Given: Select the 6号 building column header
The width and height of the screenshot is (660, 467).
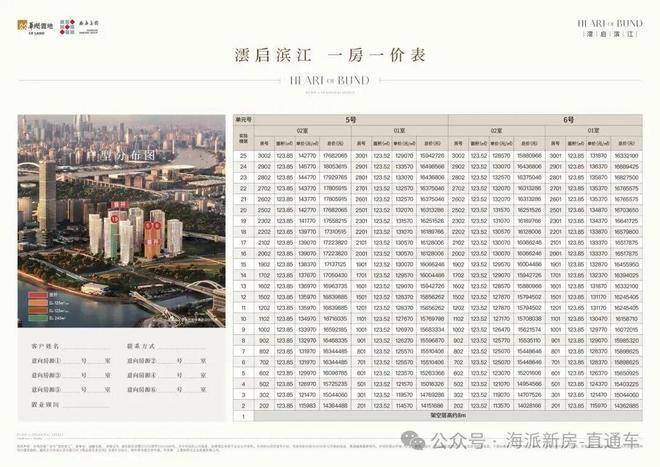Looking at the screenshot, I should [x=569, y=120].
